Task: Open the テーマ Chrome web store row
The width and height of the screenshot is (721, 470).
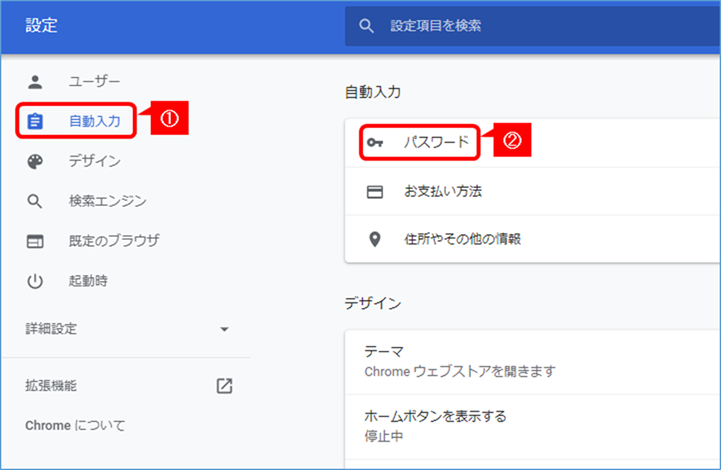Action: (x=532, y=362)
